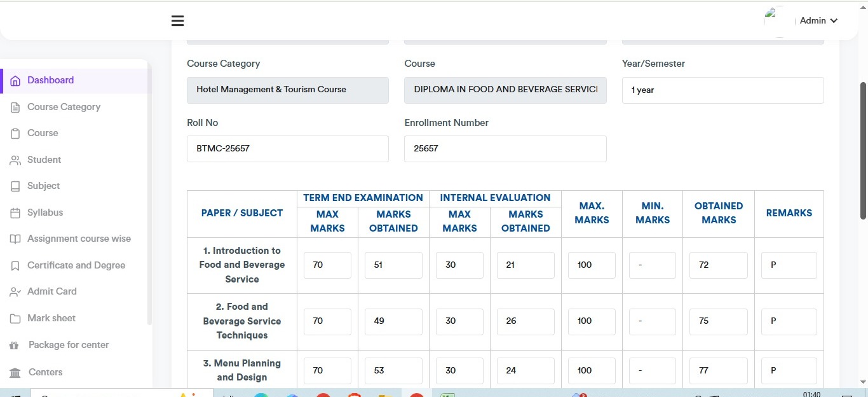Click term end marks obtained 49 for Service Techniques
The height and width of the screenshot is (397, 868).
(x=393, y=321)
